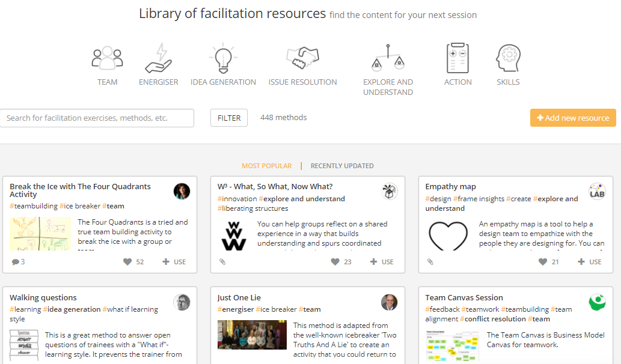Click USE on the Team Canvas Session card
Screen dimensions: 621x364
tap(589, 360)
